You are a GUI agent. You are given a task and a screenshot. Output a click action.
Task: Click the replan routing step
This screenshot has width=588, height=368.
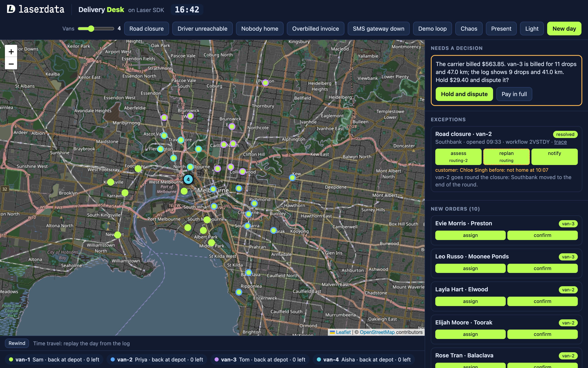pyautogui.click(x=506, y=157)
